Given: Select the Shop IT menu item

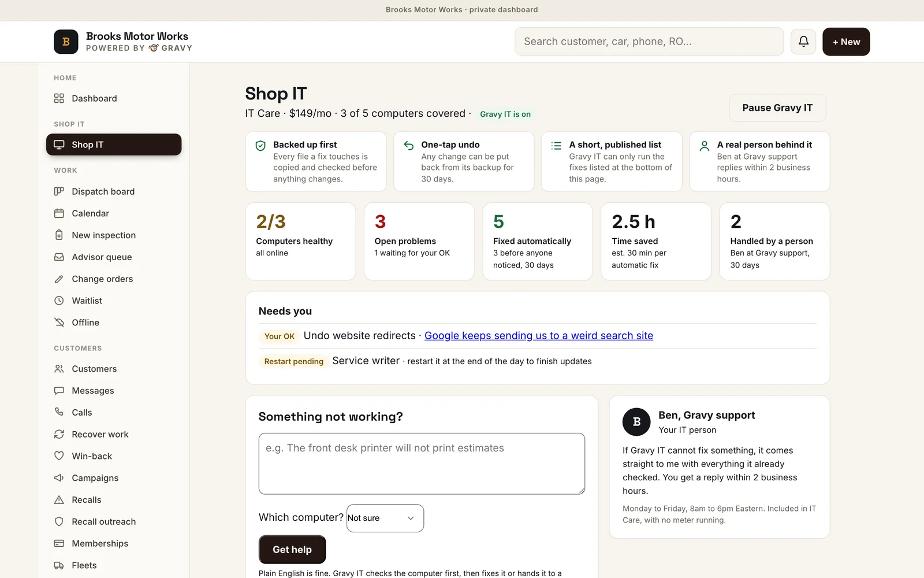Looking at the screenshot, I should [x=114, y=144].
